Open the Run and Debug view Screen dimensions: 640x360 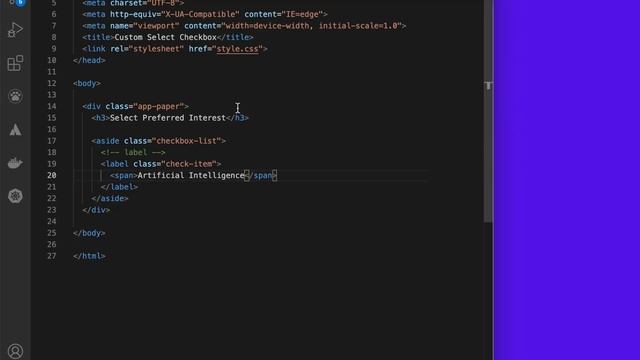(x=15, y=31)
